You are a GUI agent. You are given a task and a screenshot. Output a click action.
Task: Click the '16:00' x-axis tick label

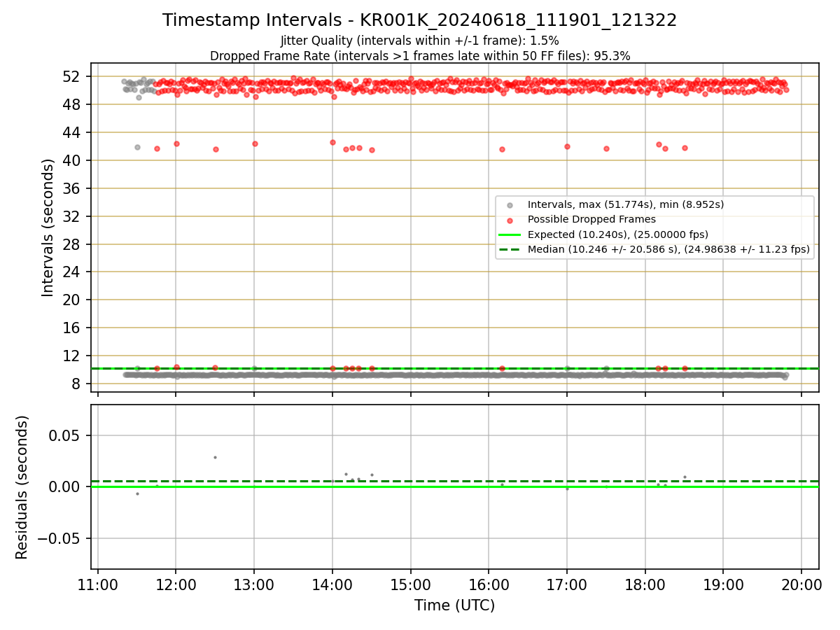tap(489, 586)
